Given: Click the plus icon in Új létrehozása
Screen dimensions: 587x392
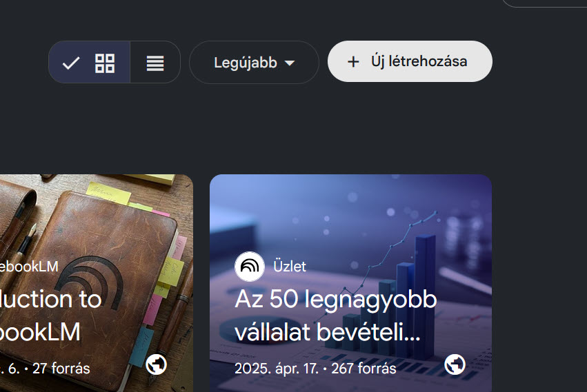Looking at the screenshot, I should [353, 62].
